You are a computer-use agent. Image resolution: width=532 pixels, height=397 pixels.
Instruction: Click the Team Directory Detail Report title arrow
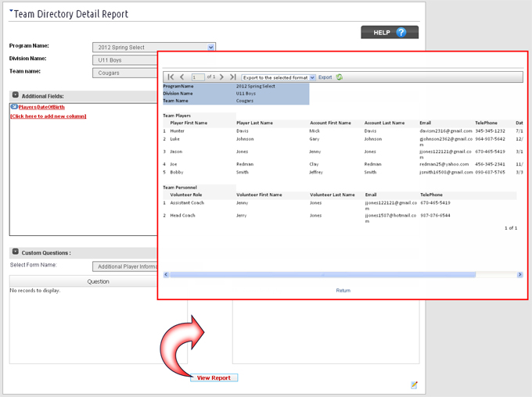pyautogui.click(x=11, y=11)
